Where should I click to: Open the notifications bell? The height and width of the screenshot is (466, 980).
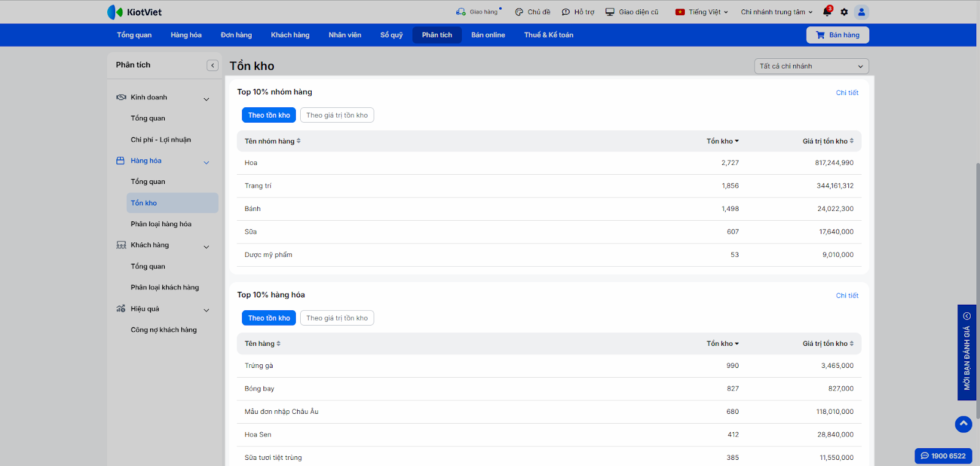point(827,12)
